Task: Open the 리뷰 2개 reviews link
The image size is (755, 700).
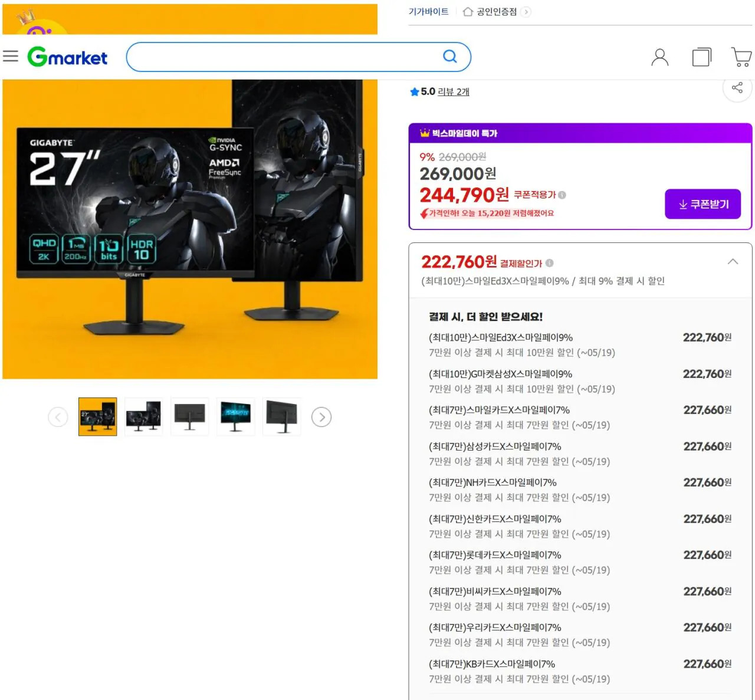Action: click(x=454, y=92)
